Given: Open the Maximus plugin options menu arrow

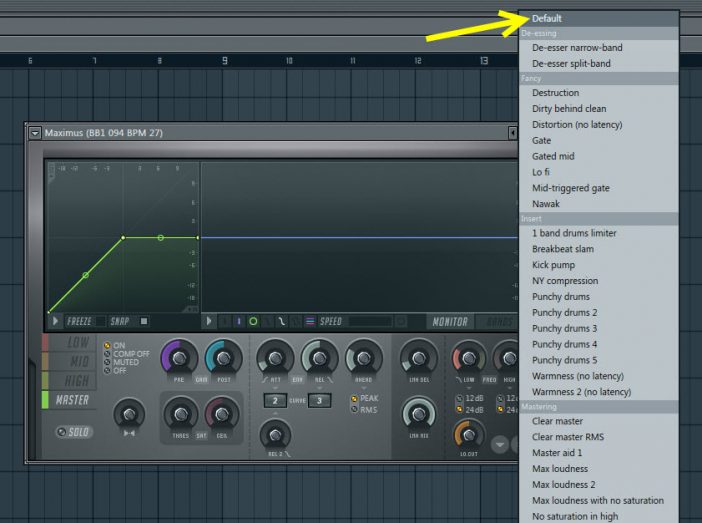Looking at the screenshot, I should (x=35, y=133).
